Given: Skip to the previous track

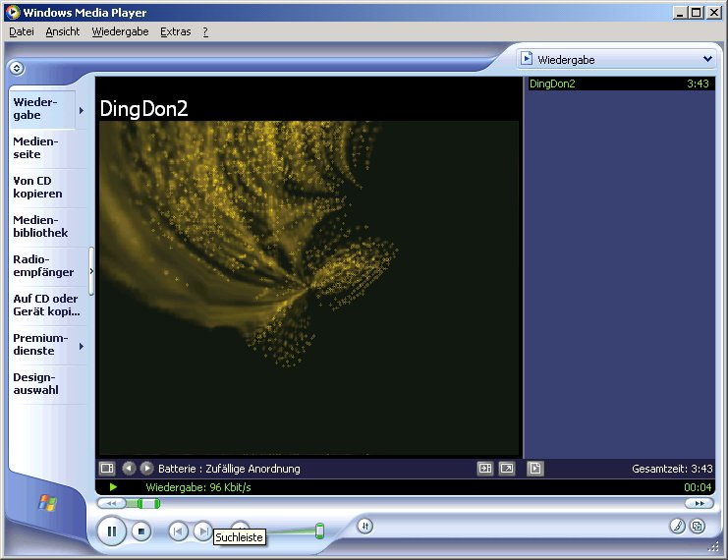Looking at the screenshot, I should point(178,532).
